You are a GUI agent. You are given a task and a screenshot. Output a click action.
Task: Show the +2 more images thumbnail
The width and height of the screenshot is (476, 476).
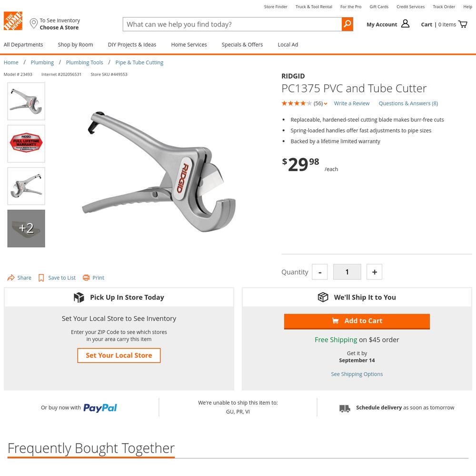(26, 228)
